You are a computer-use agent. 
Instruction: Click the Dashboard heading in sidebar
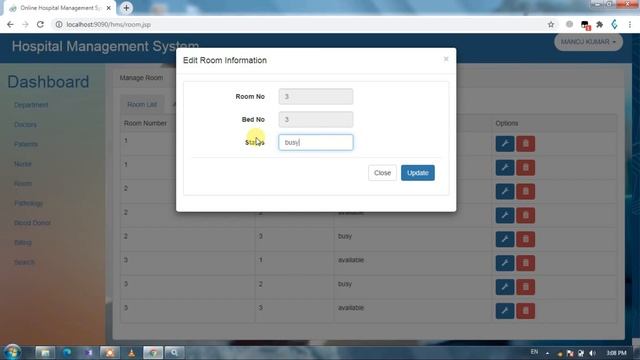click(48, 82)
